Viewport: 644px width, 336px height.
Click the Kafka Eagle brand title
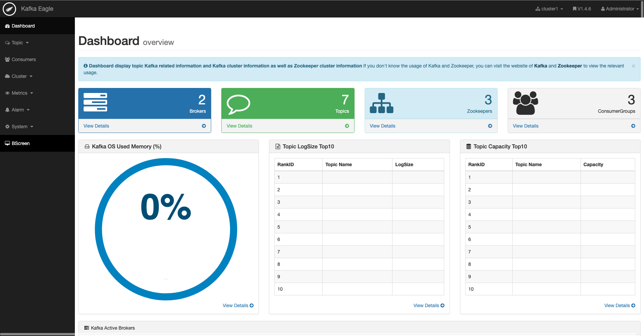37,9
